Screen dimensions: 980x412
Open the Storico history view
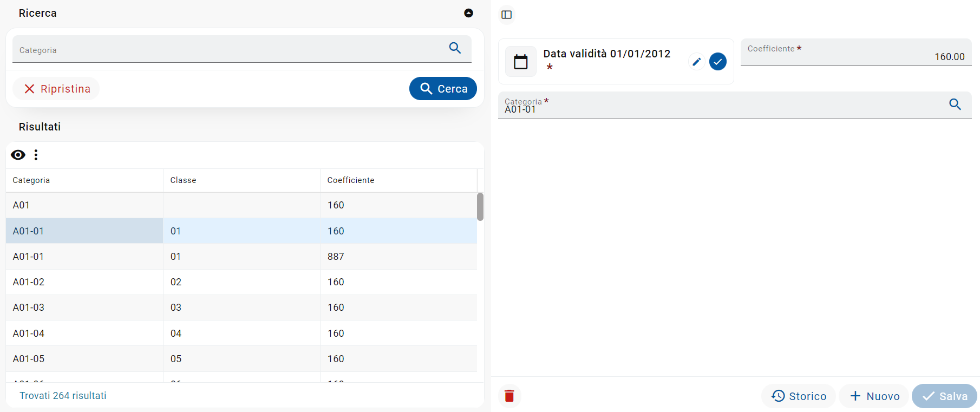pos(799,396)
